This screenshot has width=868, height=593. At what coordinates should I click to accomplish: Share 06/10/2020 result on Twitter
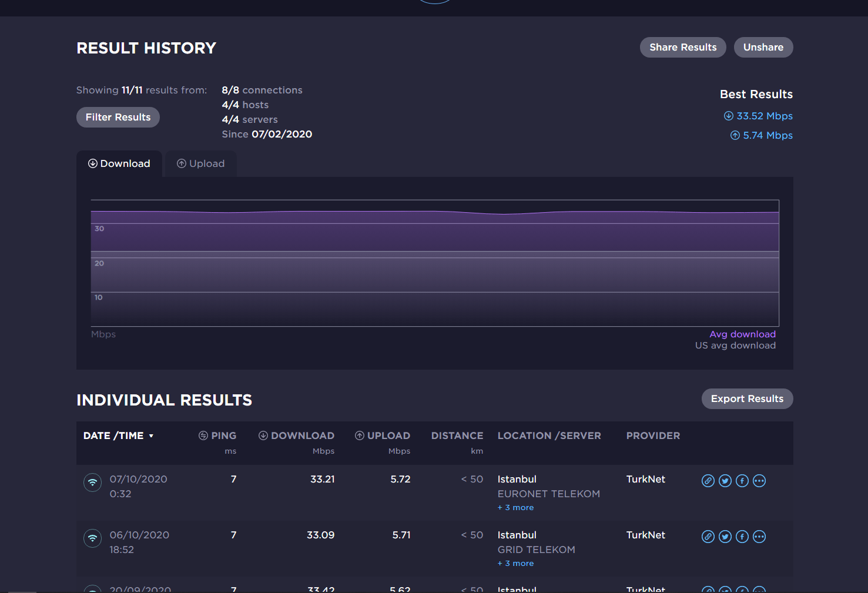click(725, 537)
